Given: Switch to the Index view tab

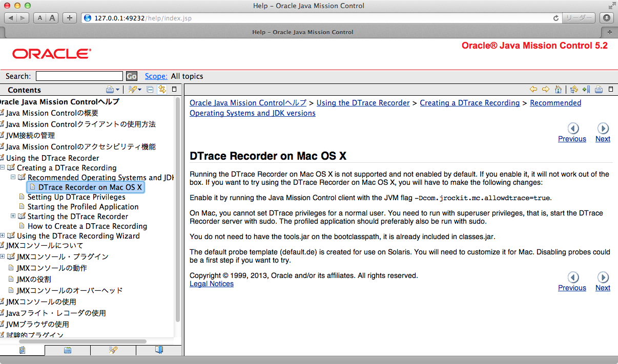Looking at the screenshot, I should click(x=68, y=350).
